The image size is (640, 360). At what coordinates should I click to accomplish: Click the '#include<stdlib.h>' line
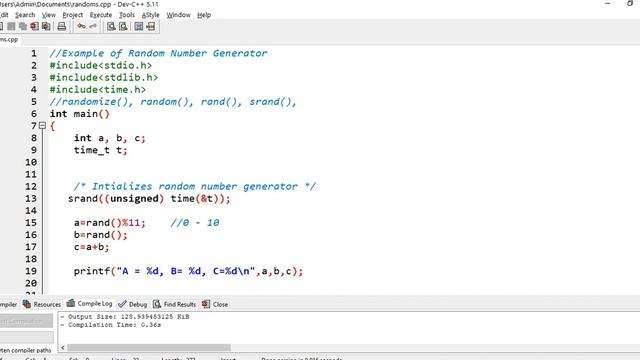coord(104,78)
